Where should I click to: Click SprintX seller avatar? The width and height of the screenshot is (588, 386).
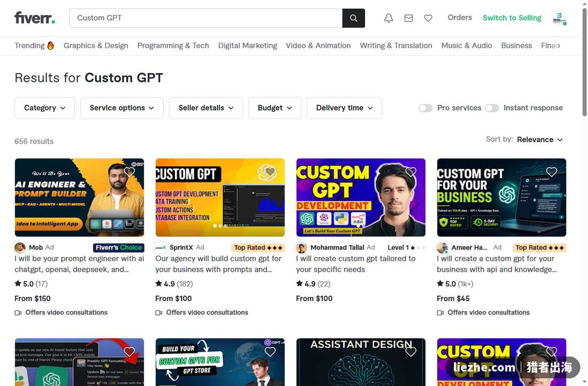tap(161, 248)
